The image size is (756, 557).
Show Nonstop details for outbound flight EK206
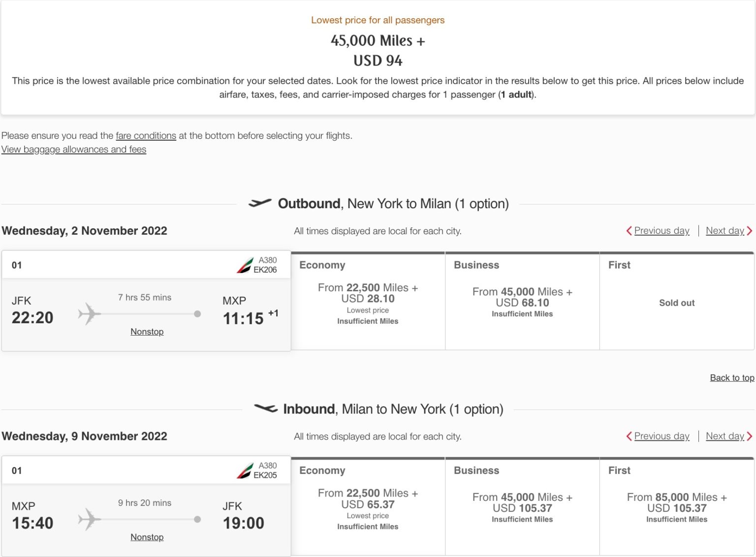(x=147, y=332)
